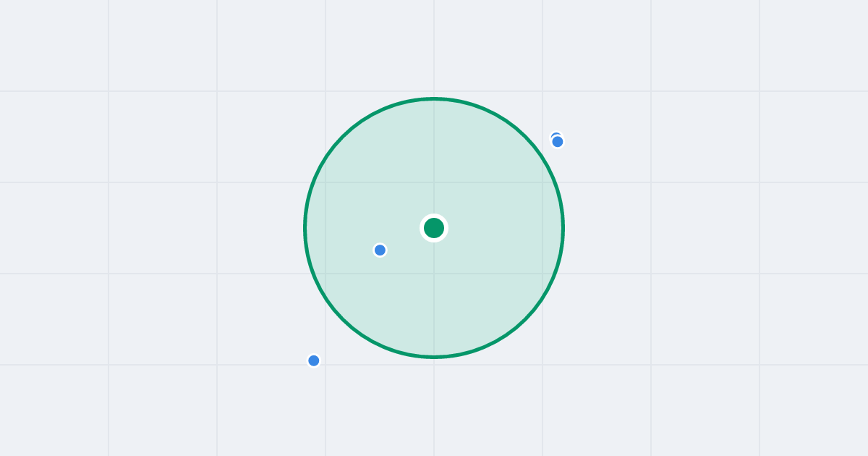Select the blue dot inside the green circle
Screen dimensions: 868x456
pyautogui.click(x=380, y=250)
